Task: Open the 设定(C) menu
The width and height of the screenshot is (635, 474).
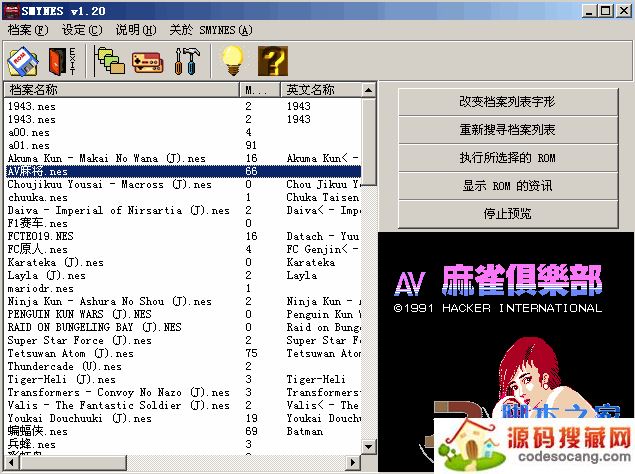Action: click(x=81, y=29)
